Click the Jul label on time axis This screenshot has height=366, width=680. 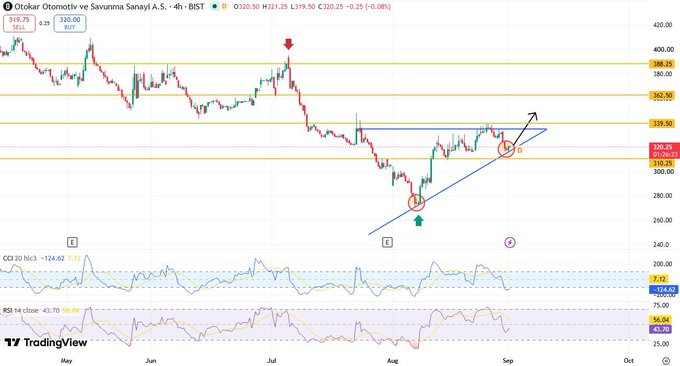(x=272, y=361)
